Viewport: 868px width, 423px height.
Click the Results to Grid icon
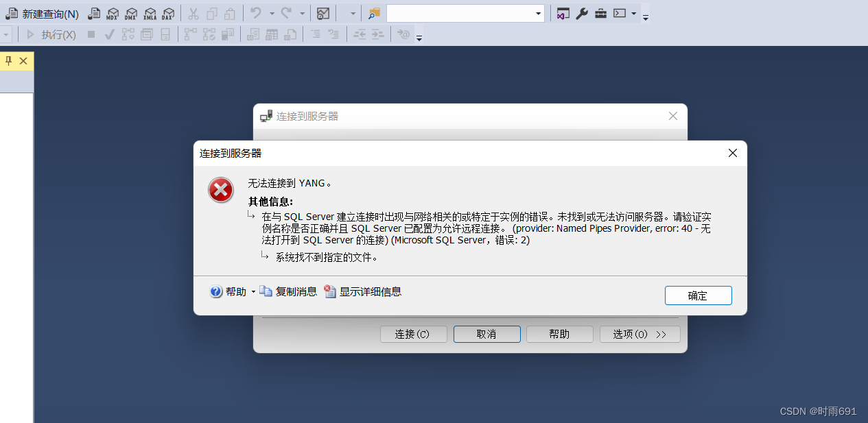272,34
